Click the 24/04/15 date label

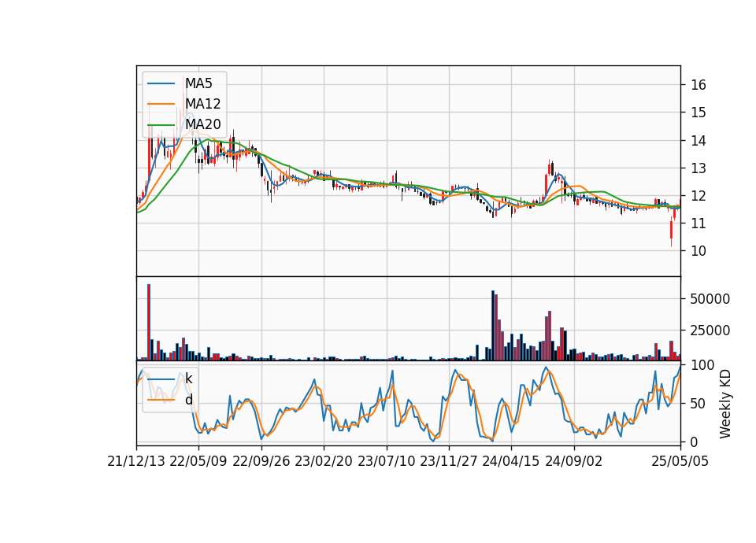coord(511,461)
